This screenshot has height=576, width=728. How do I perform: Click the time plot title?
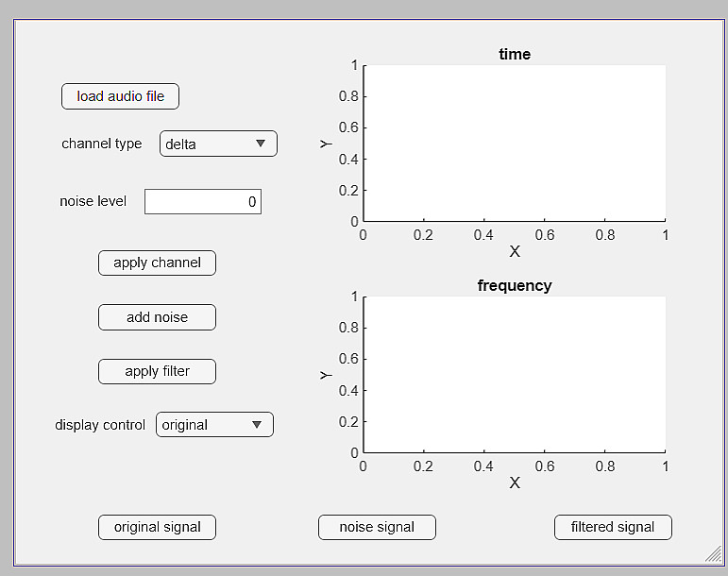pyautogui.click(x=515, y=55)
